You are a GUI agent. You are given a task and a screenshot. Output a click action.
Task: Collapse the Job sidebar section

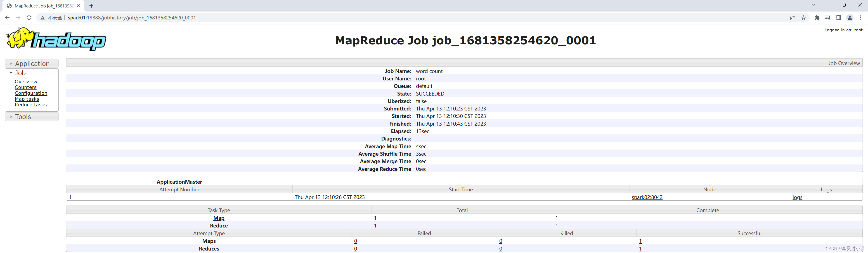(32, 73)
